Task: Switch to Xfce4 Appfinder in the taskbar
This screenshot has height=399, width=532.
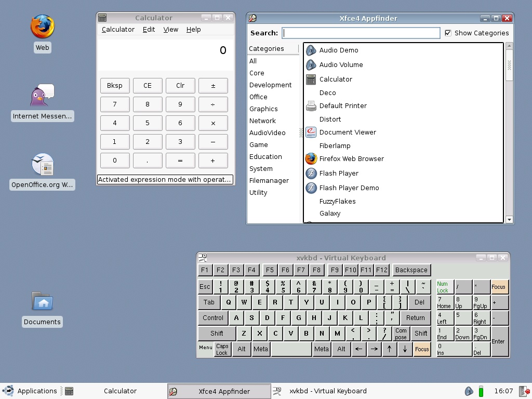Action: [219, 391]
